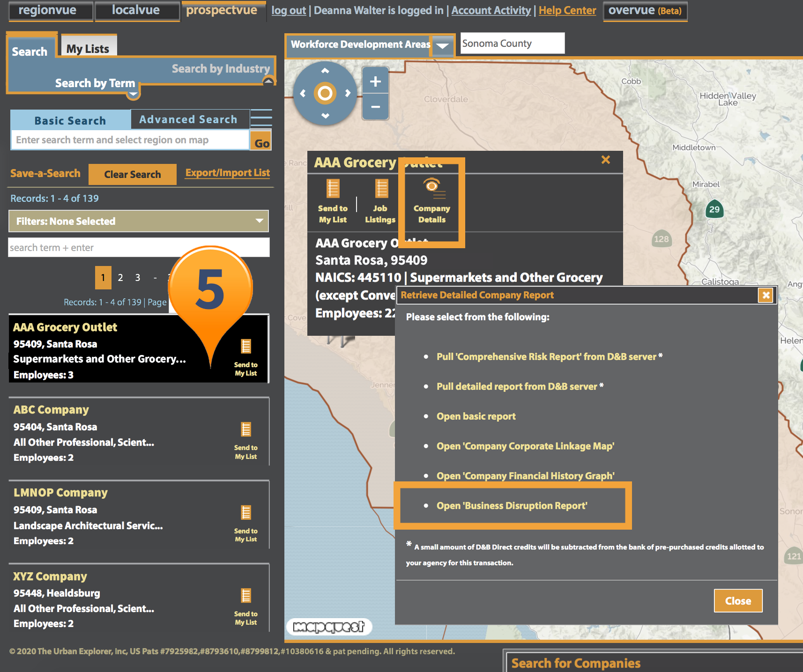Pan the map right with the right arrow
The height and width of the screenshot is (672, 803).
[348, 93]
